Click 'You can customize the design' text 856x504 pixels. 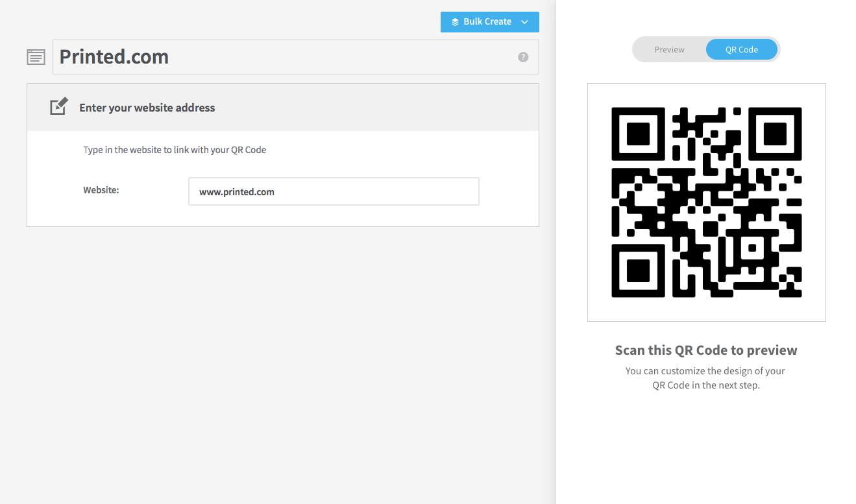coord(705,378)
